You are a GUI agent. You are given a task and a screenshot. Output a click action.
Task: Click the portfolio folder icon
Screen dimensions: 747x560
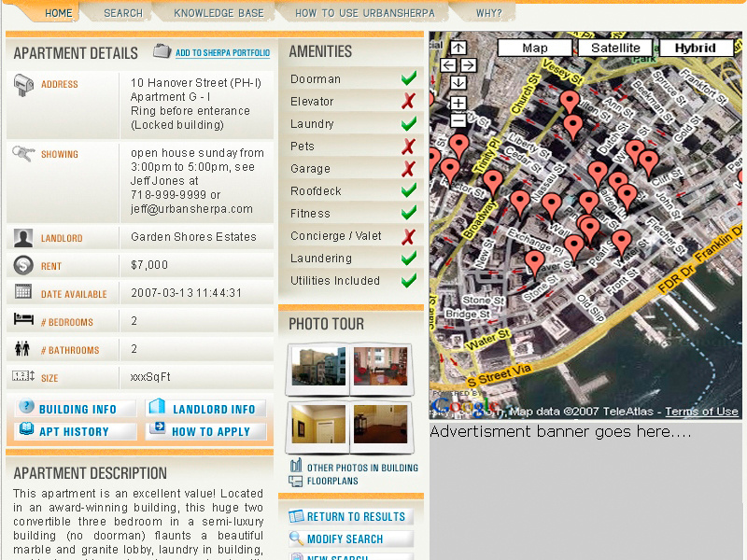coord(162,51)
